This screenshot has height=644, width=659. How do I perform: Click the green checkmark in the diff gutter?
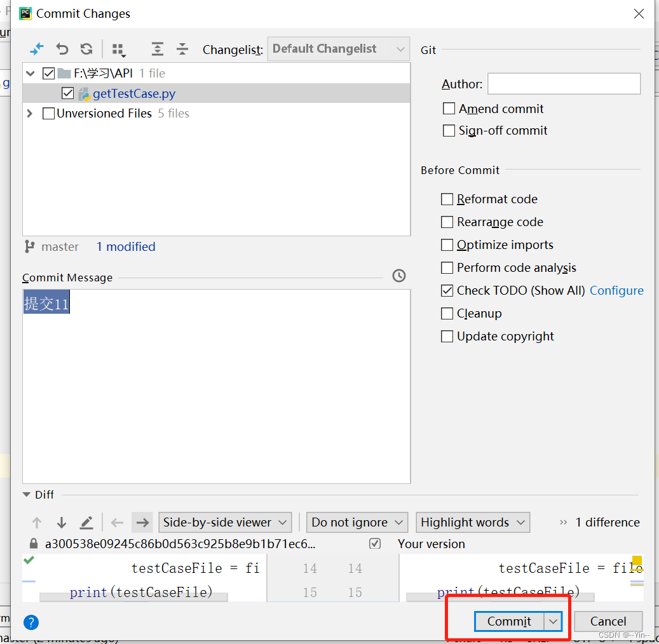click(x=29, y=560)
